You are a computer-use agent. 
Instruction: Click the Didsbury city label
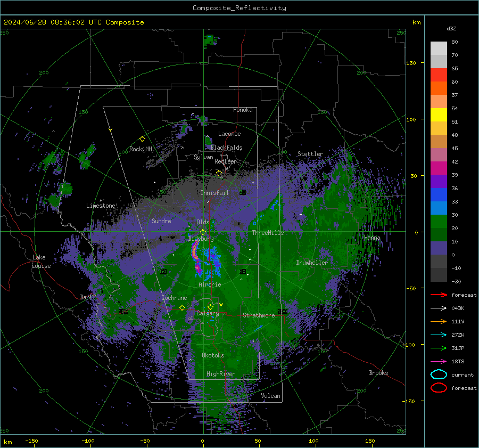click(x=201, y=239)
